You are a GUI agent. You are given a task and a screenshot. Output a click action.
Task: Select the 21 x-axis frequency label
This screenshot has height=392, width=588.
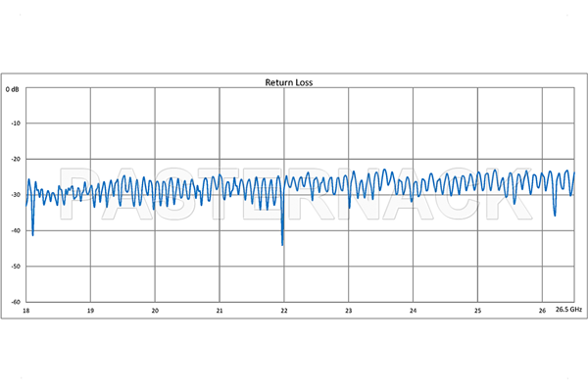(x=220, y=311)
